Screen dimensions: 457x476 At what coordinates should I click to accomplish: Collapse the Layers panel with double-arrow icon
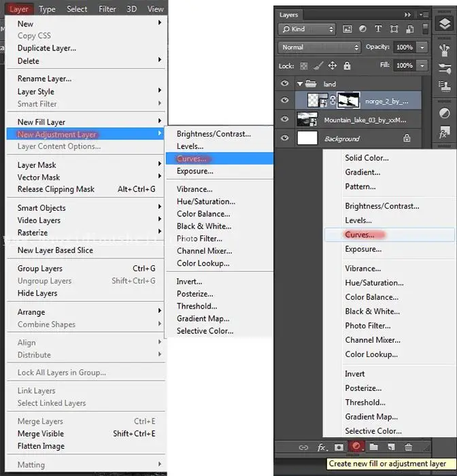pos(407,14)
